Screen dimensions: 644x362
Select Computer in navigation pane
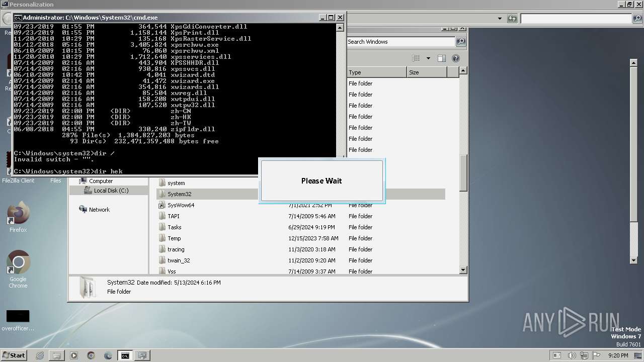(96, 181)
